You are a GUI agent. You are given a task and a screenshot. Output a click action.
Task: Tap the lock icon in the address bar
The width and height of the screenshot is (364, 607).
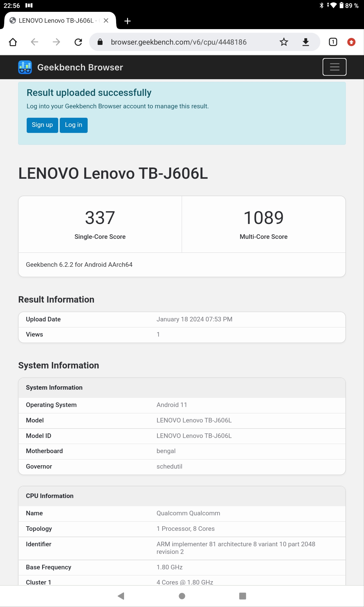tap(100, 42)
